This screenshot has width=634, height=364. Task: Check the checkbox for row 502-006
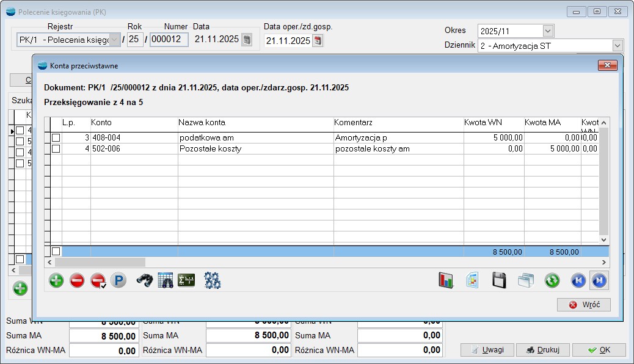(56, 148)
